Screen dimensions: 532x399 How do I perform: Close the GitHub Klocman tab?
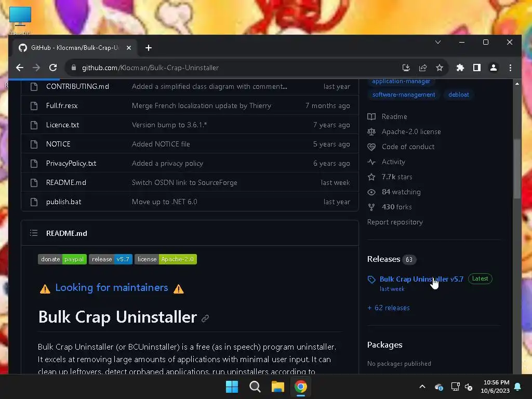[x=129, y=48]
